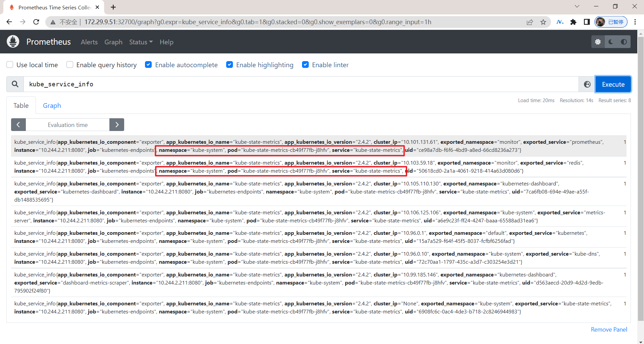
Task: Switch to the Table tab
Action: (x=21, y=105)
